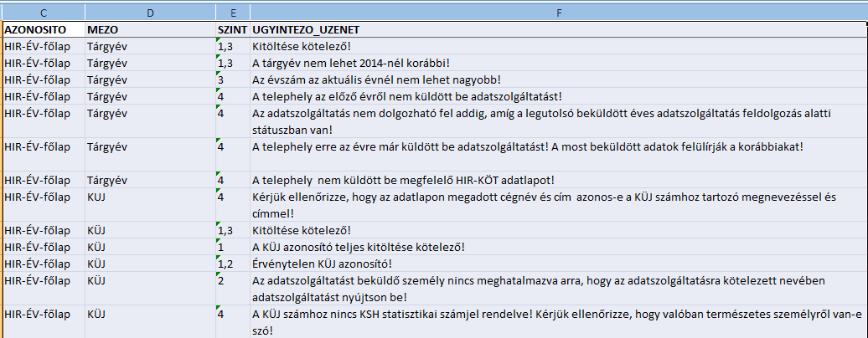Click KÜJ cell in the 'Érvénytelen KÜJ azonosító' row
Viewport: 868px width, 338px height.
pyautogui.click(x=150, y=264)
